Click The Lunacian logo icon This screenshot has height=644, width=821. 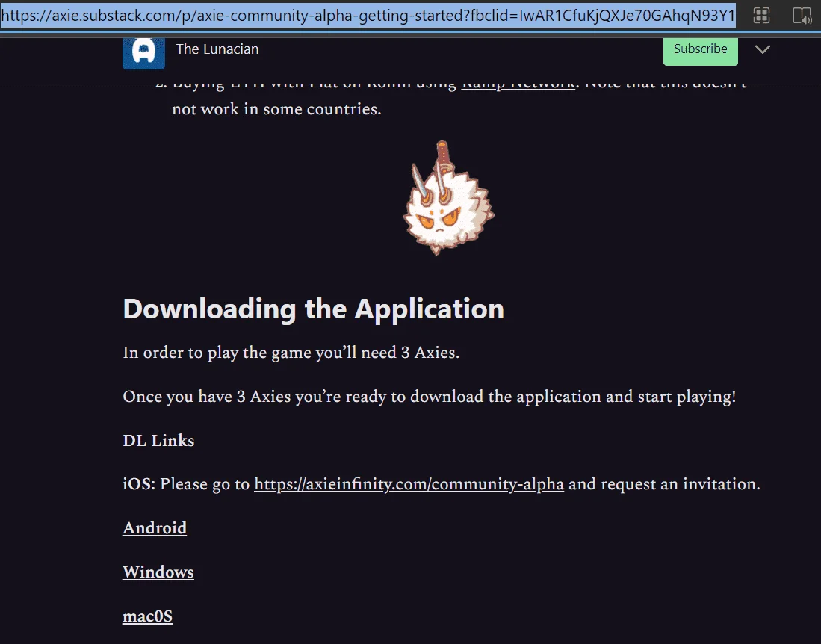click(x=143, y=53)
